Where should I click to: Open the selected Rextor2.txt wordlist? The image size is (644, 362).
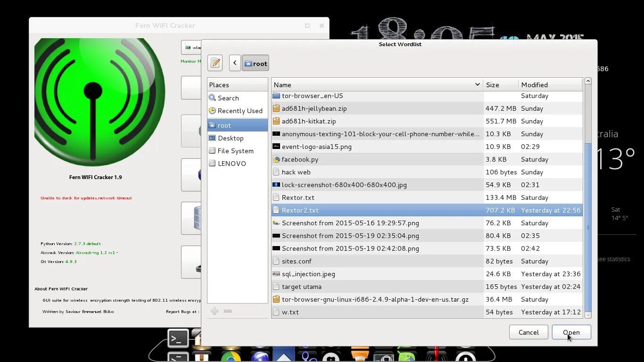click(571, 332)
